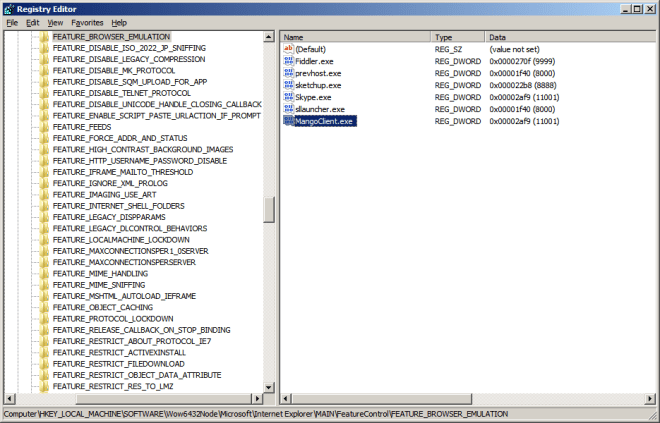Select the FEATURE_MIME_SNIFFING key
This screenshot has width=660, height=423.
click(99, 284)
